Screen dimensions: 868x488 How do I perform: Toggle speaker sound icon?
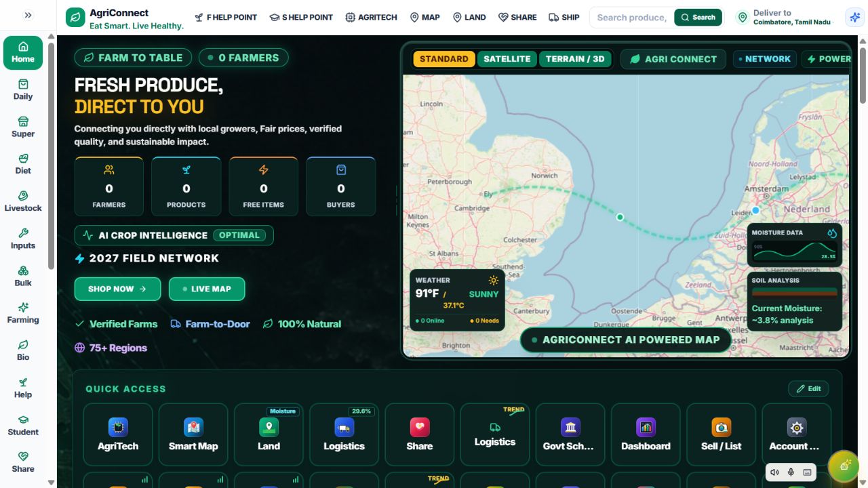pyautogui.click(x=775, y=472)
